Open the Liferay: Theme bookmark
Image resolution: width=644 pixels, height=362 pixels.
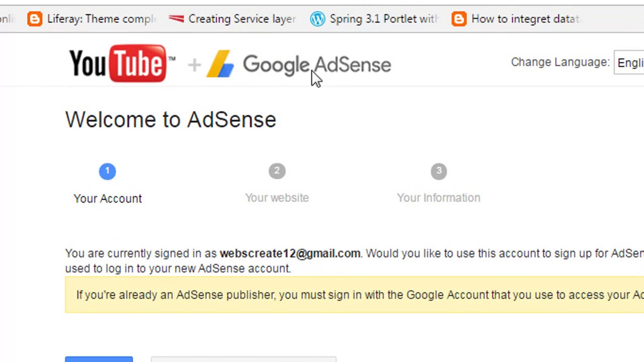click(92, 19)
